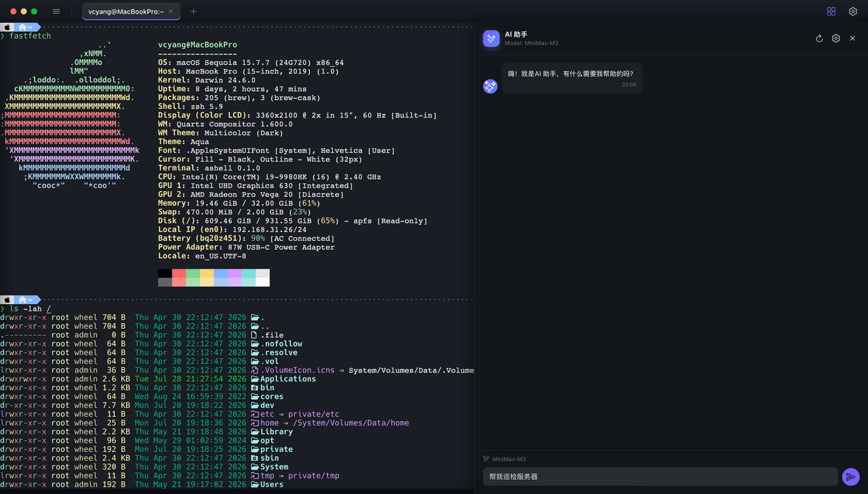Click the greeting message bubble
The image size is (868, 494).
point(572,78)
